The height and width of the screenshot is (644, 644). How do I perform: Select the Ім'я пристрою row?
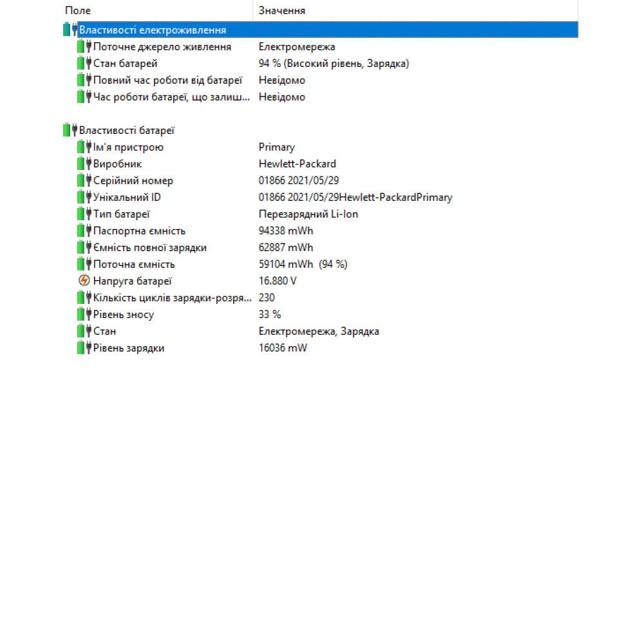pos(128,147)
